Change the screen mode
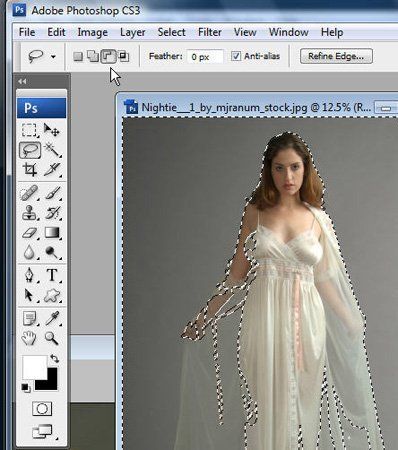 tap(43, 432)
